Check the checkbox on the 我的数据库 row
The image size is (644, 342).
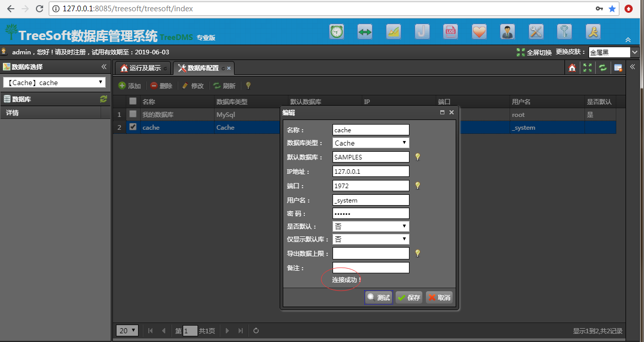tap(132, 114)
